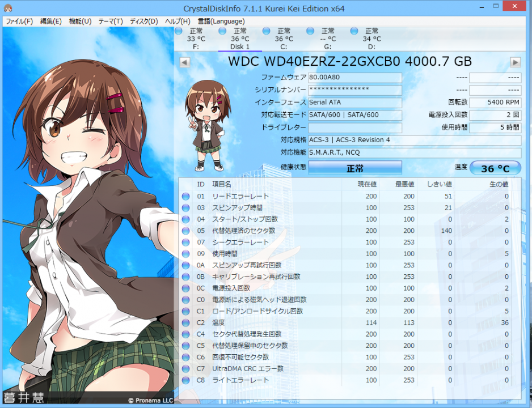Click status orb for C7 UltraDMA CRC エラー数
The image size is (532, 408).
pos(185,369)
